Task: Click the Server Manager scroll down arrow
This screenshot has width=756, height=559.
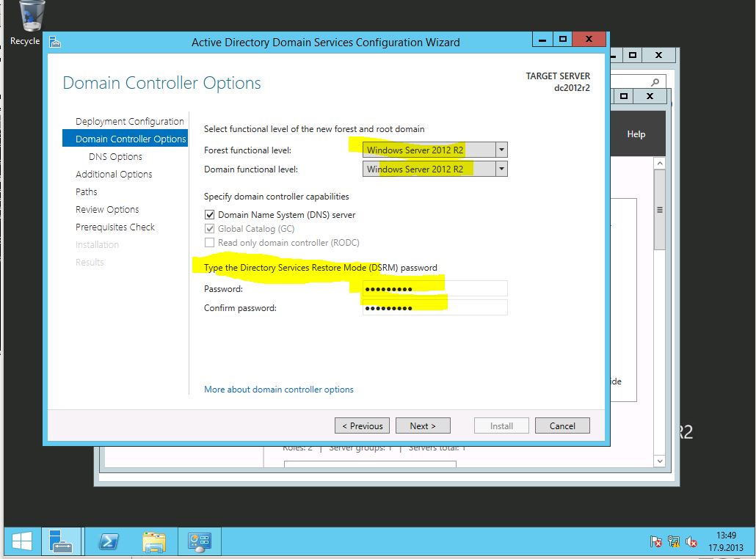Action: [x=660, y=461]
